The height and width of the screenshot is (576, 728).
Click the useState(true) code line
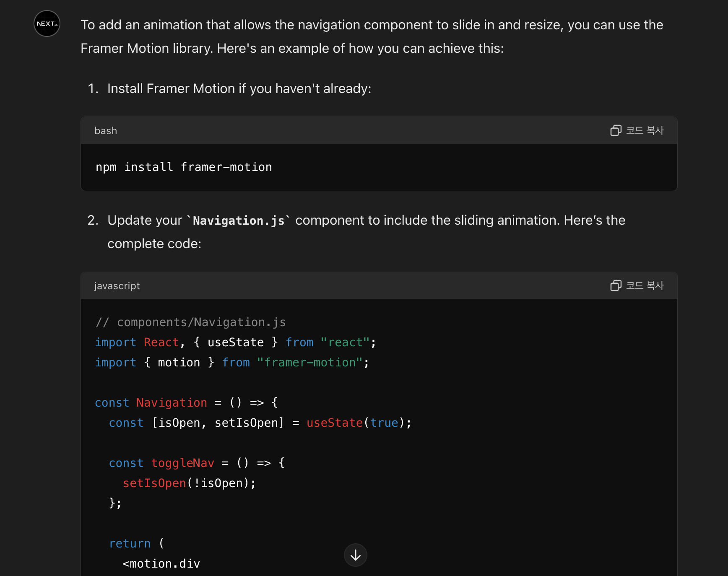tap(260, 423)
